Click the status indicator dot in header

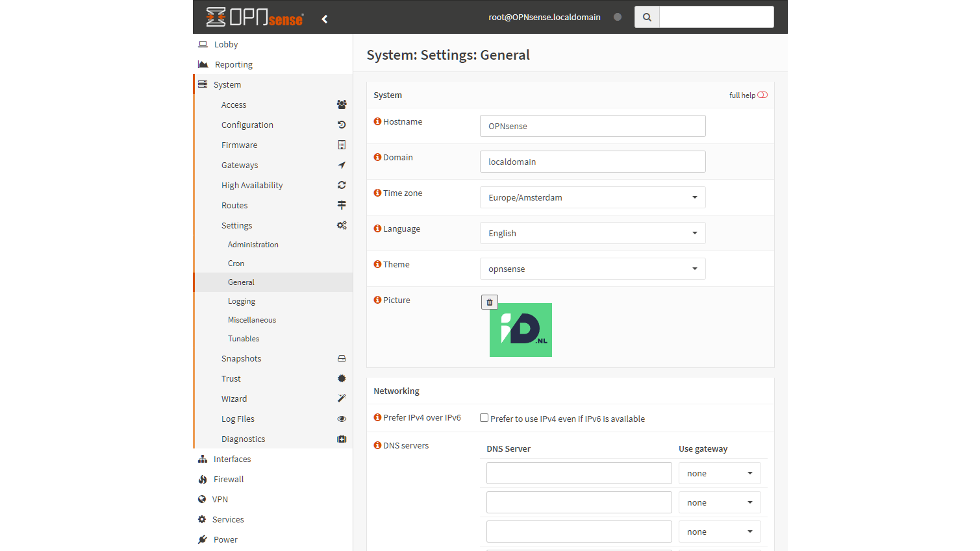[618, 17]
